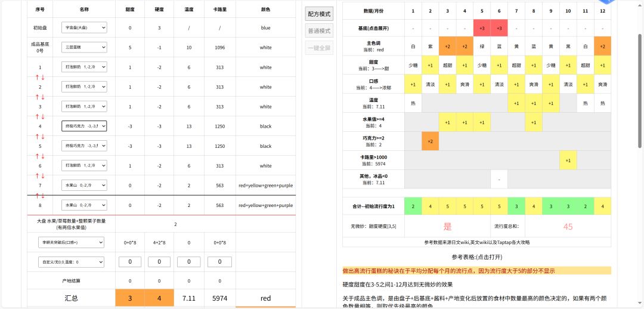Click red down arrow between rows 1 and 2
The height and width of the screenshot is (309, 644).
tap(43, 78)
